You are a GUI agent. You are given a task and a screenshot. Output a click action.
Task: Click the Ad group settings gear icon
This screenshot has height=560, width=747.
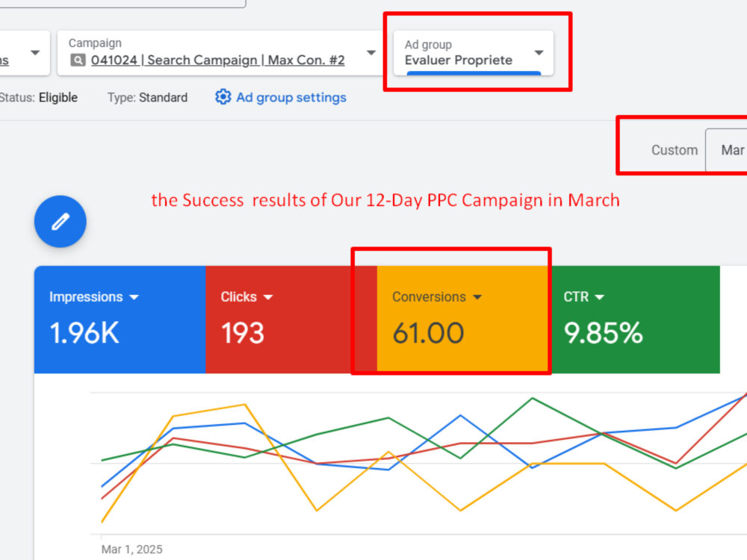coord(223,96)
